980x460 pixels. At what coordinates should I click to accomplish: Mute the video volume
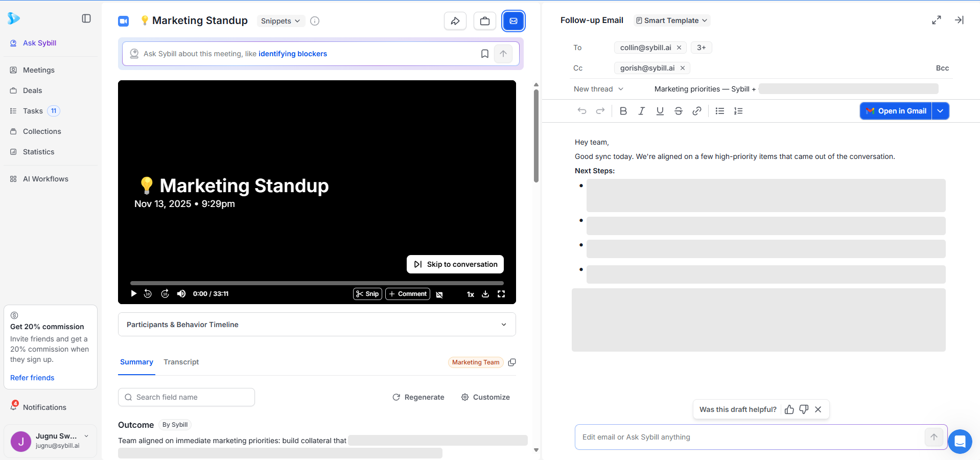pos(181,293)
